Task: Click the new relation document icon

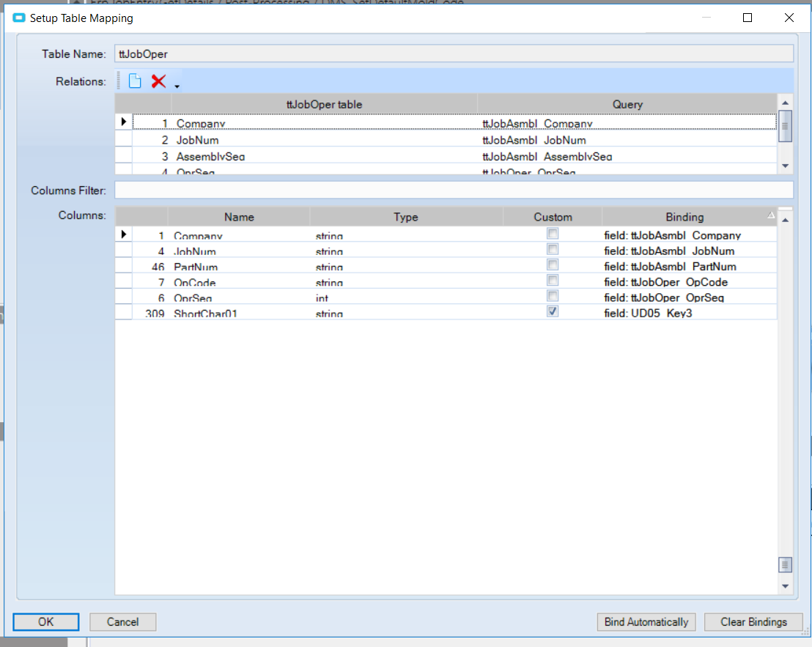Action: (135, 81)
